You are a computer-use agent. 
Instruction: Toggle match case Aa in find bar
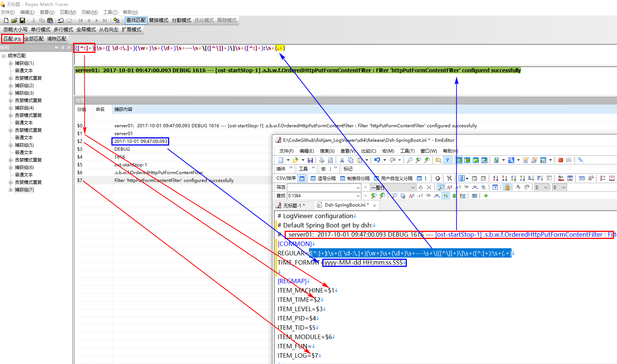pos(411,196)
